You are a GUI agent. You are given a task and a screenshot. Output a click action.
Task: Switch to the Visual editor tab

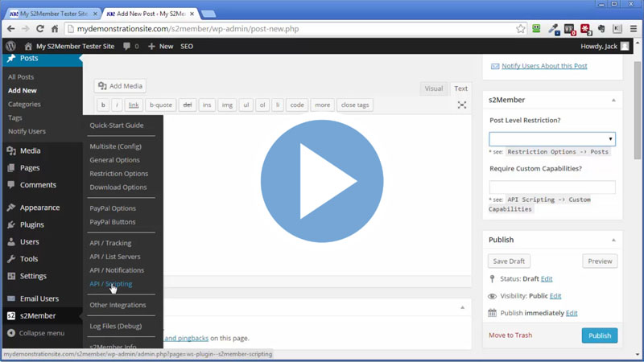tap(433, 88)
